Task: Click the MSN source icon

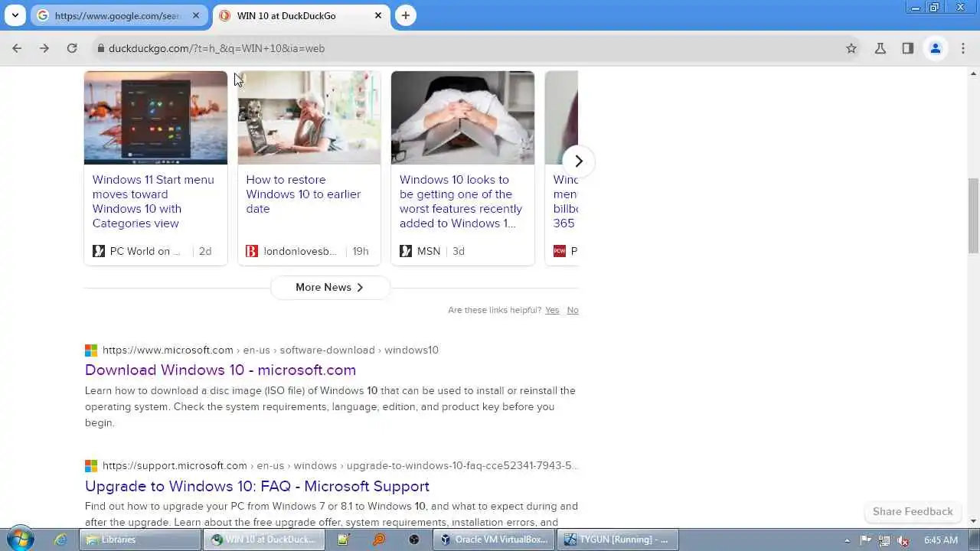Action: (406, 251)
